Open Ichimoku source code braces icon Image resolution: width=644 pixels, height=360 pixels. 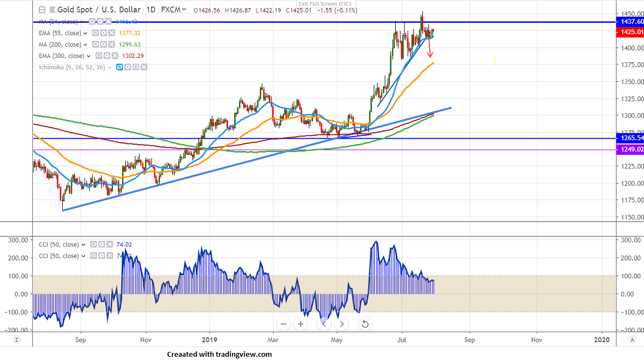point(136,67)
